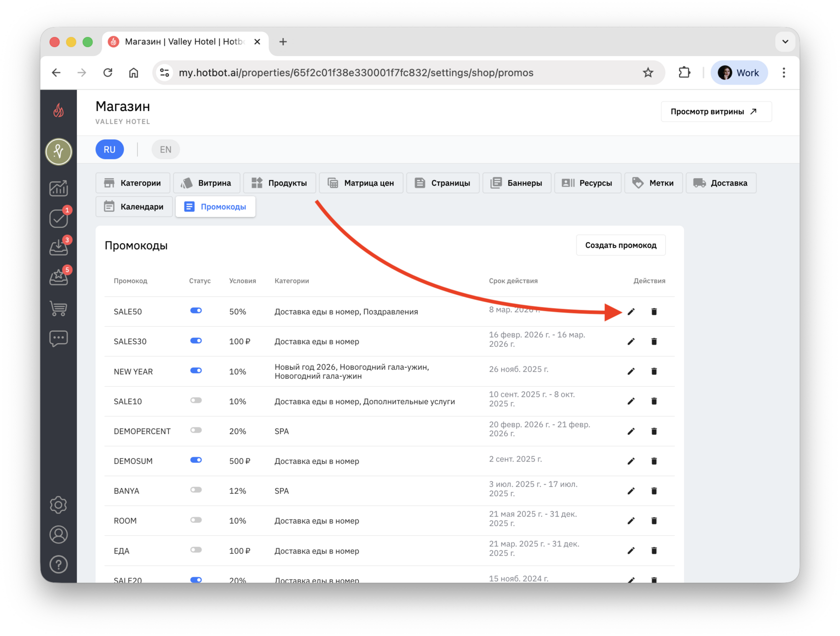The image size is (840, 636).
Task: Open the inbox download sidebar icon
Action: (x=58, y=247)
